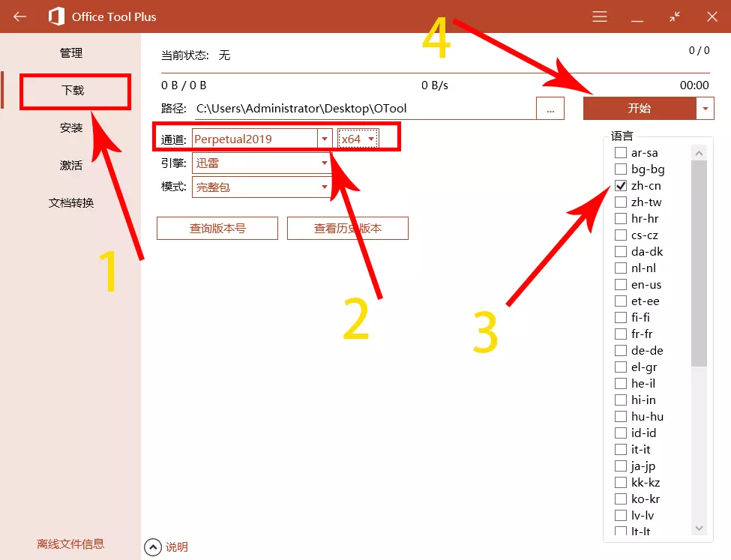This screenshot has height=560, width=731.
Task: Check the kk-kz language checkbox
Action: [621, 482]
